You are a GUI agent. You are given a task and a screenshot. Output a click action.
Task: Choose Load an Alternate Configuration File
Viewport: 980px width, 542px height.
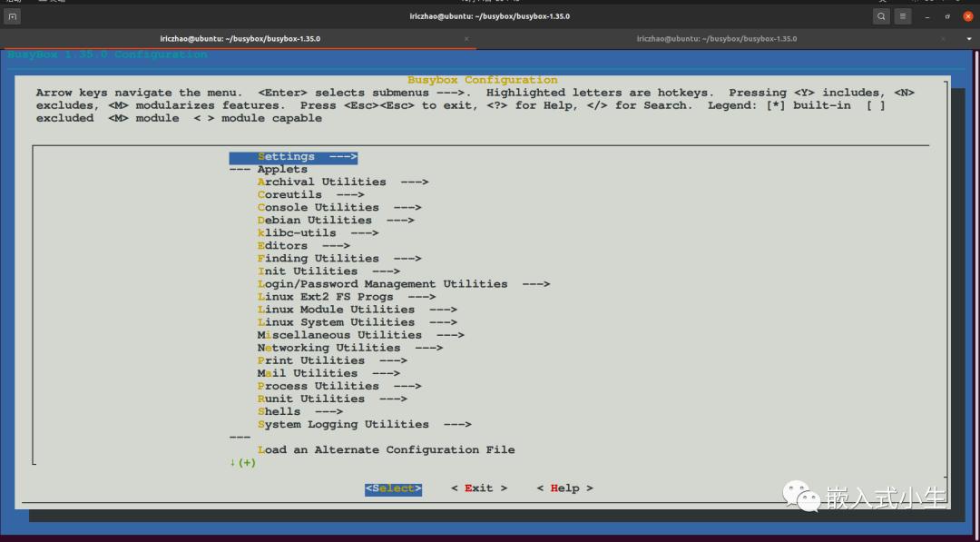(387, 450)
